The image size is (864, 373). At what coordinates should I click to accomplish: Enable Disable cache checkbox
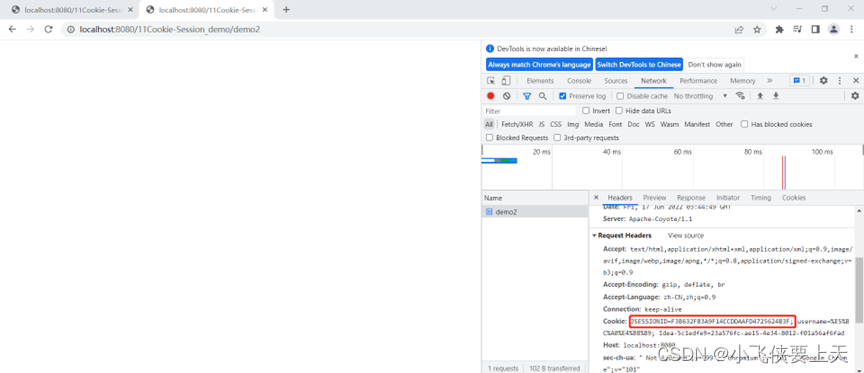(620, 96)
